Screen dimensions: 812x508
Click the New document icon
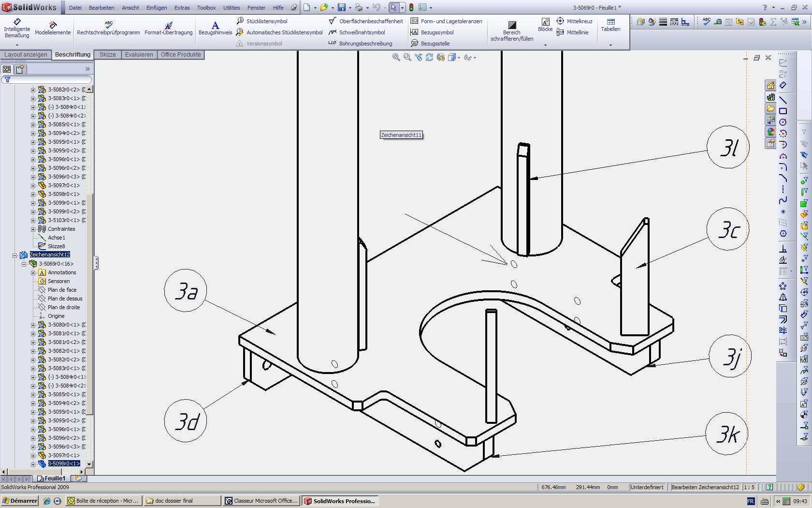click(x=307, y=8)
